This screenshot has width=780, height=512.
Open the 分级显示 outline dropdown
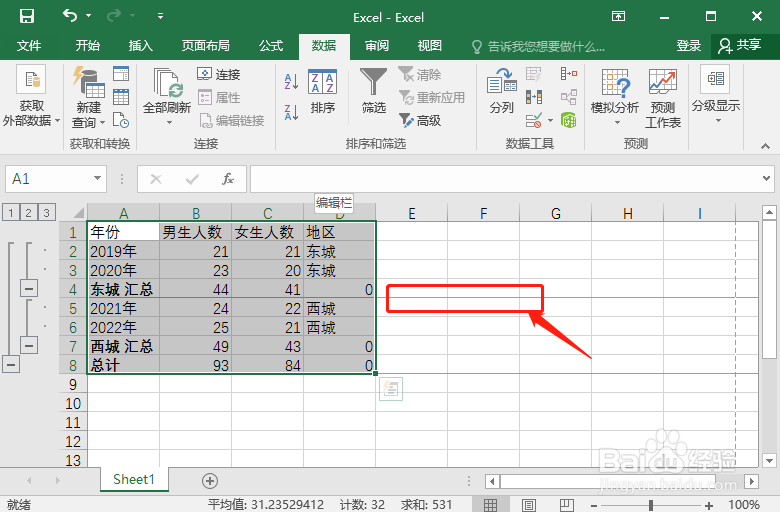[x=716, y=95]
